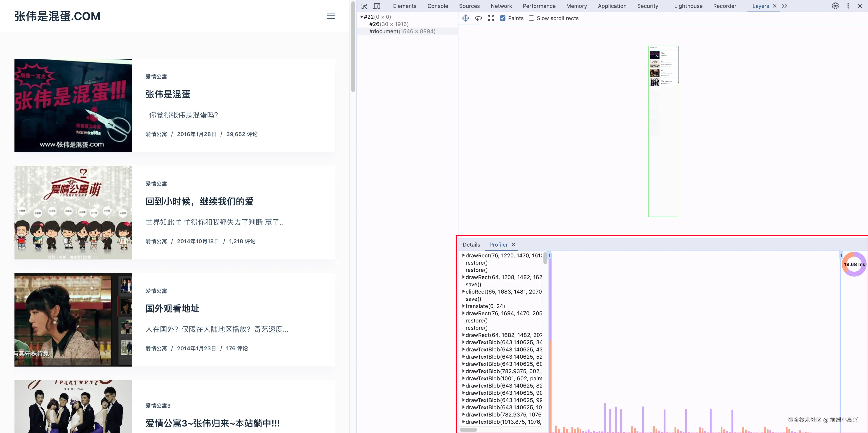Screen dimensions: 868x433
Task: Toggle the device toolbar icon
Action: pyautogui.click(x=377, y=6)
